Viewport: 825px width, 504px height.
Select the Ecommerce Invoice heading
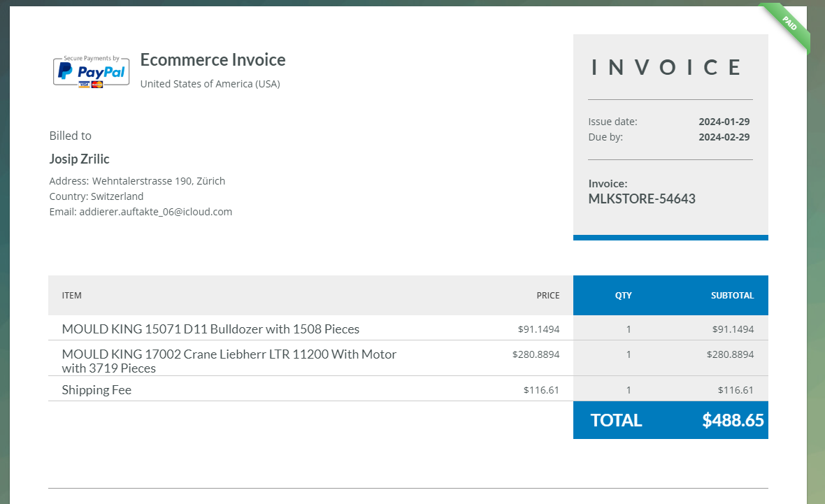[x=213, y=60]
